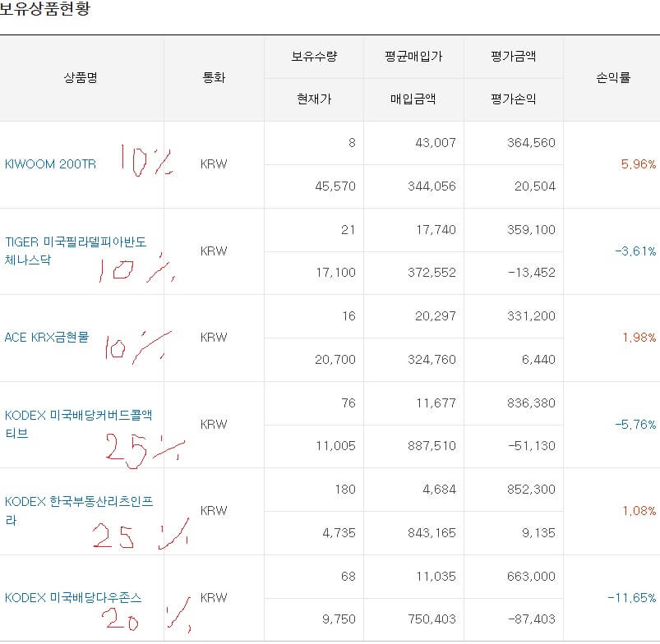Click the 4,684 average purchase price

tap(440, 490)
